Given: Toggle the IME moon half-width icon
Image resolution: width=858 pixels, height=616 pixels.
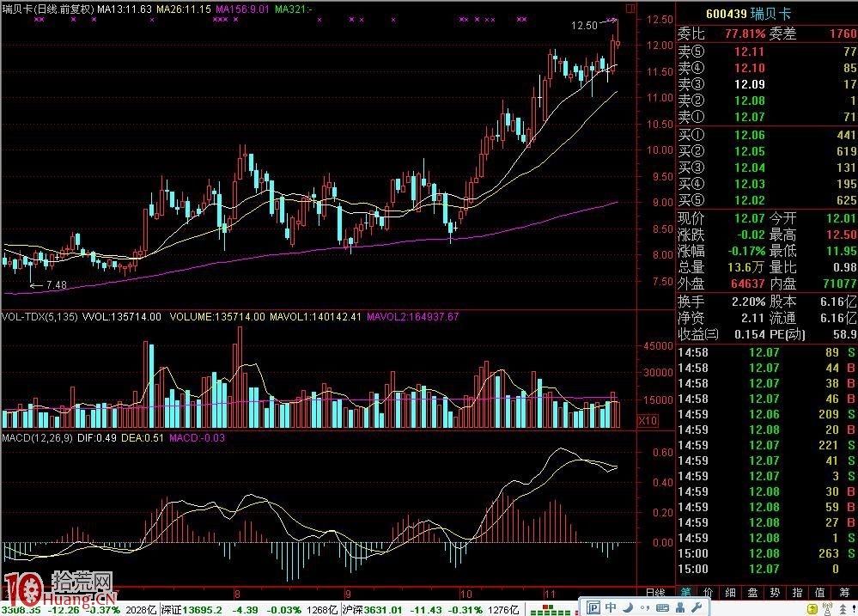Looking at the screenshot, I should click(x=627, y=607).
